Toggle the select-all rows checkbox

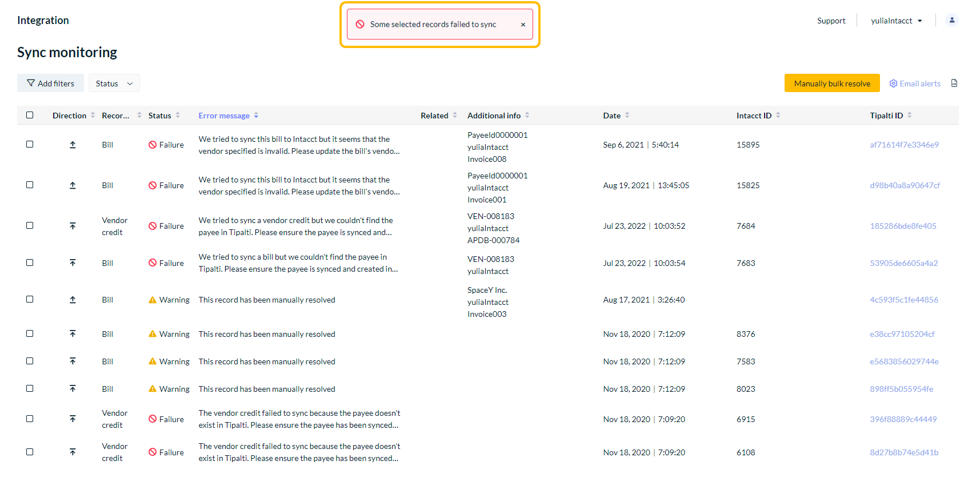pos(30,115)
